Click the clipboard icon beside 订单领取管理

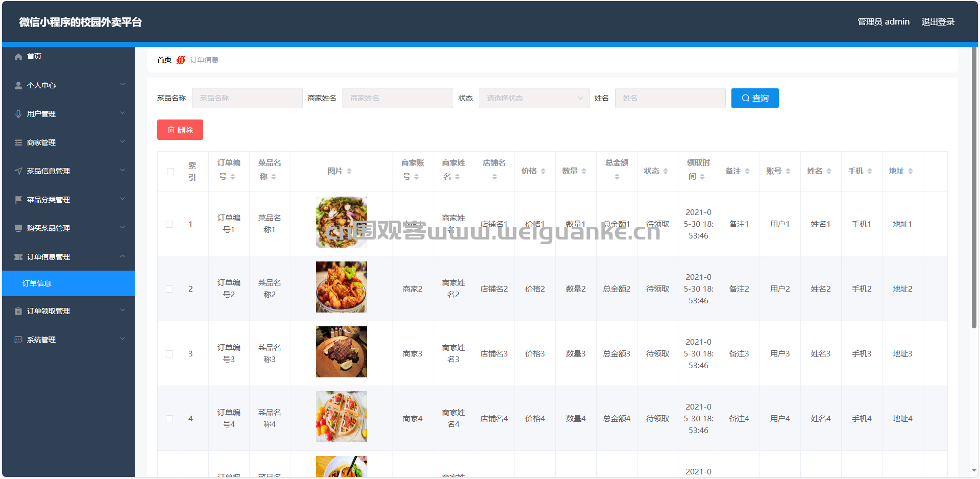[x=18, y=311]
